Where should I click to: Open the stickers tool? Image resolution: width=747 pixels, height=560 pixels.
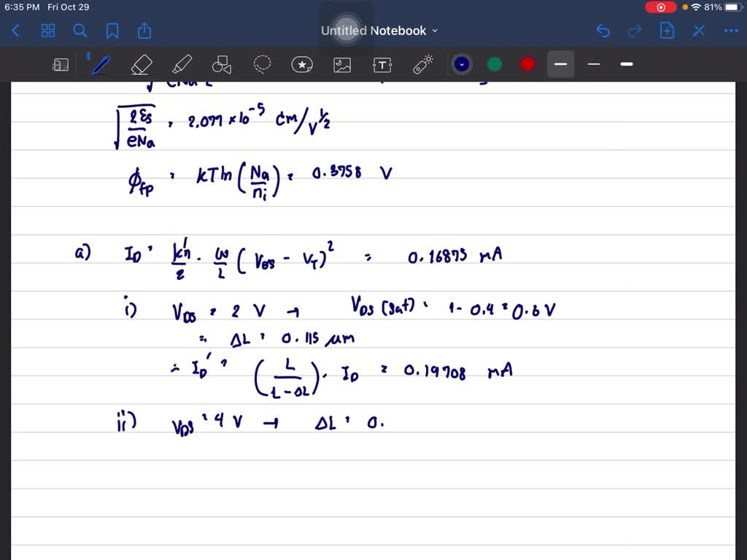pos(302,64)
